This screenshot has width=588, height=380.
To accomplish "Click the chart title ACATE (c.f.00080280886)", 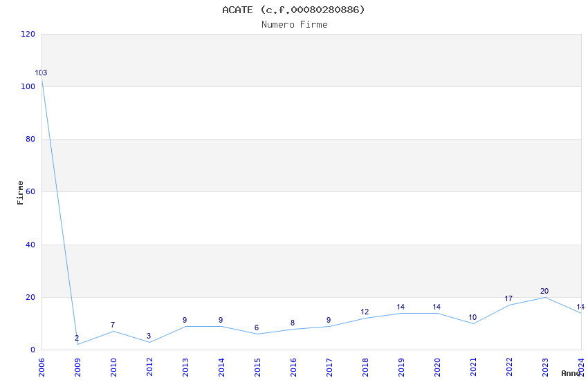I will (x=293, y=10).
